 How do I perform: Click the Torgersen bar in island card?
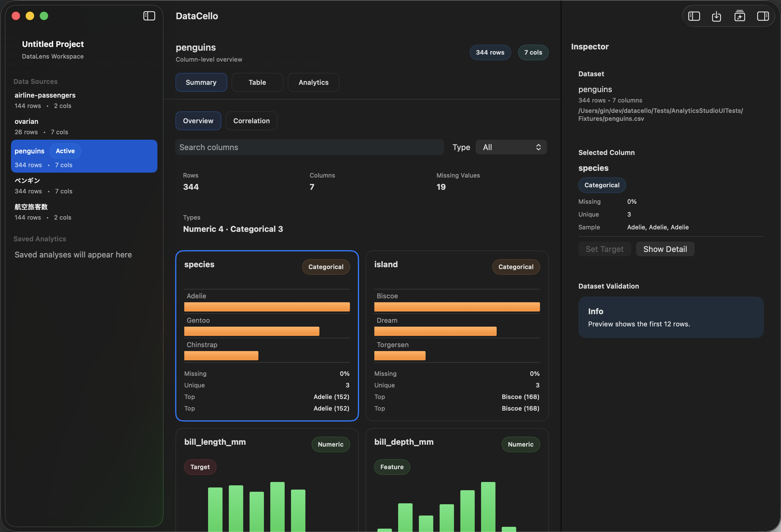coord(400,356)
